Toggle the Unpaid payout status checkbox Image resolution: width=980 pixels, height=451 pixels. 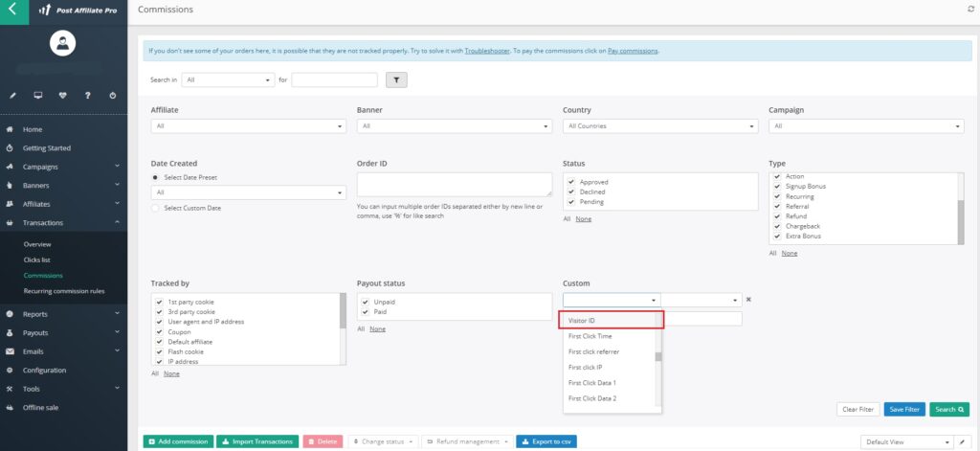[x=365, y=301]
